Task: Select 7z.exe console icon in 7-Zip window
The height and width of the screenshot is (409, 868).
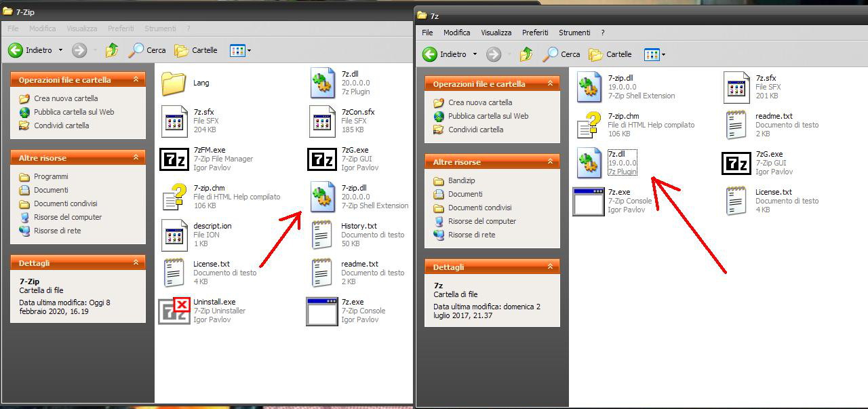Action: click(322, 311)
